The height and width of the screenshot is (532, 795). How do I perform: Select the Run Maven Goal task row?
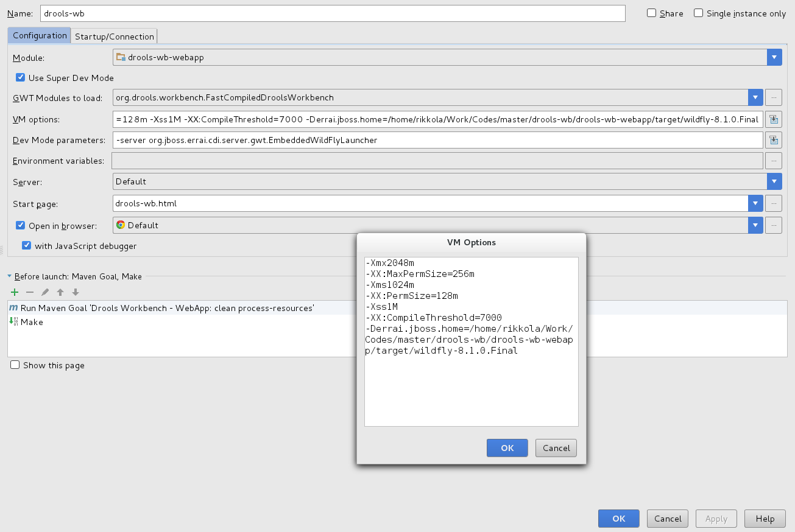[x=182, y=308]
